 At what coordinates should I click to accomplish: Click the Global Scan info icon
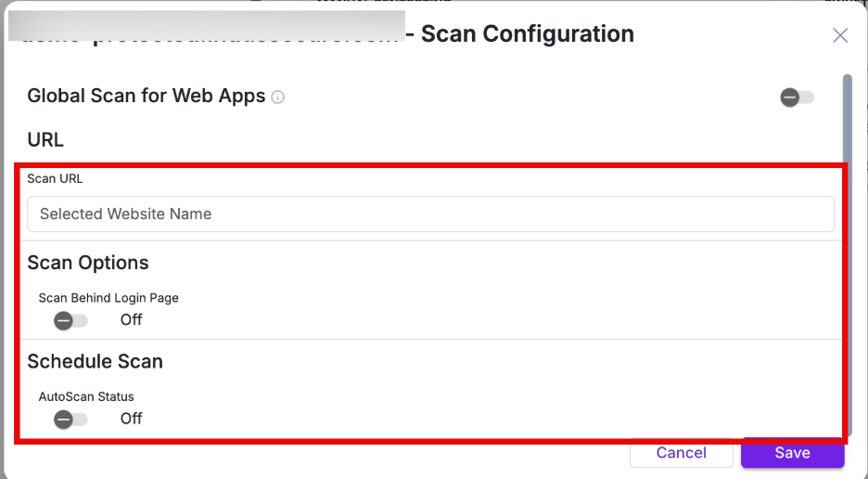tap(278, 97)
